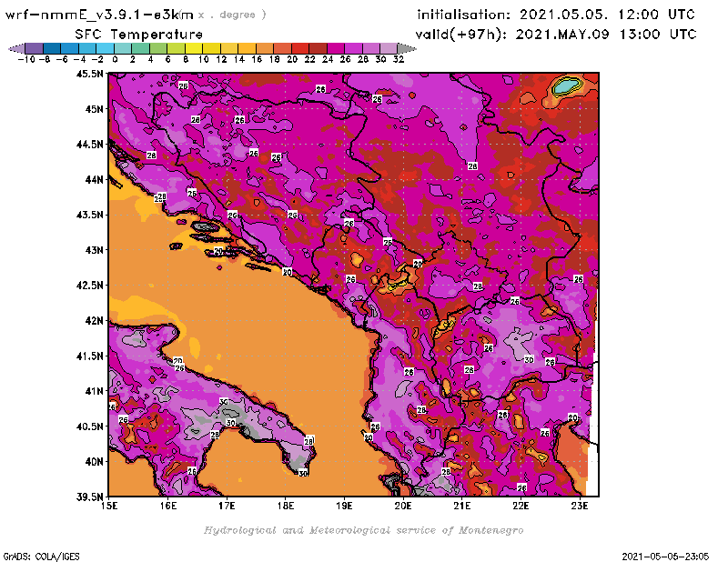728x562 pixels.
Task: Click the '22E' longitude label
Action: click(521, 506)
